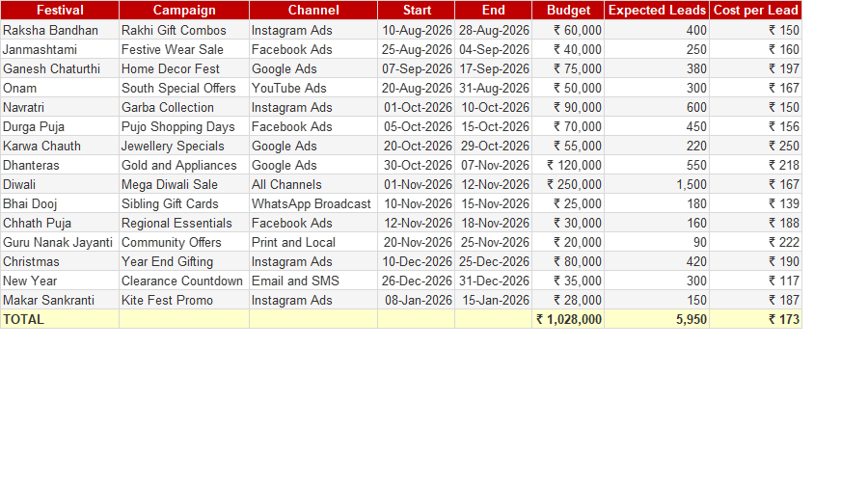Click the Kite Fest Promo cell
The height and width of the screenshot is (482, 868).
pos(184,300)
